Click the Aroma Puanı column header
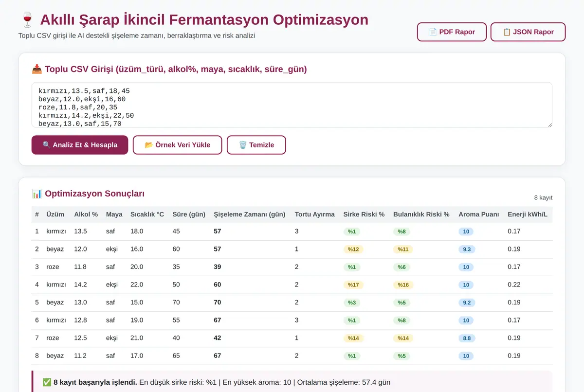The height and width of the screenshot is (392, 584). click(479, 214)
